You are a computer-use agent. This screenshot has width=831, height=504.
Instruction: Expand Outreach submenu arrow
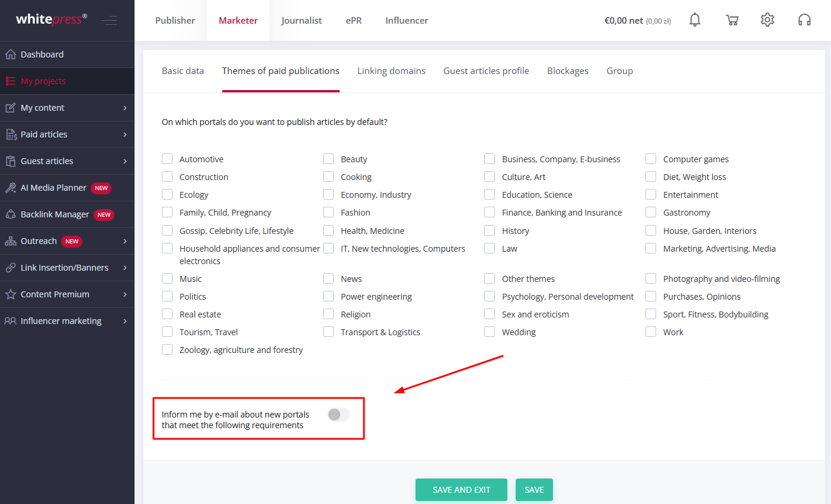pyautogui.click(x=125, y=241)
